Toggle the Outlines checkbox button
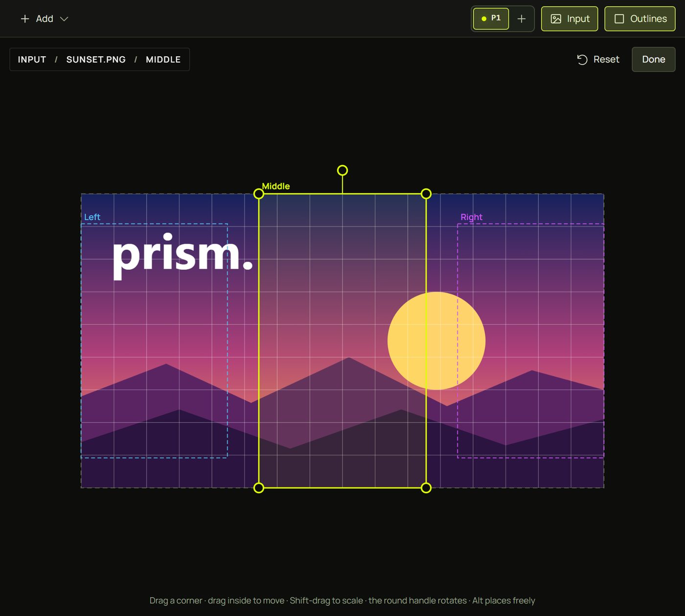This screenshot has width=685, height=616. tap(640, 19)
